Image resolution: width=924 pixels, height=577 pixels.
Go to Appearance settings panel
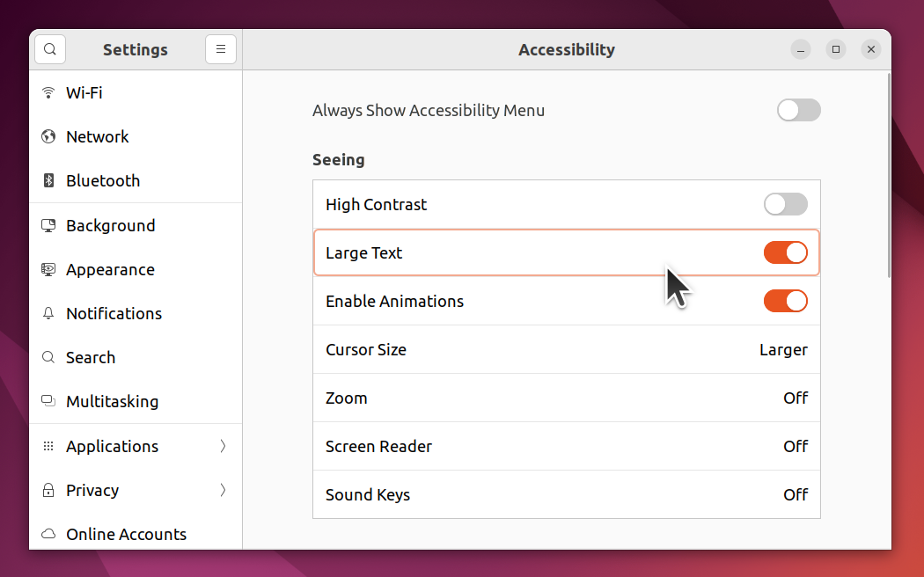pos(110,269)
